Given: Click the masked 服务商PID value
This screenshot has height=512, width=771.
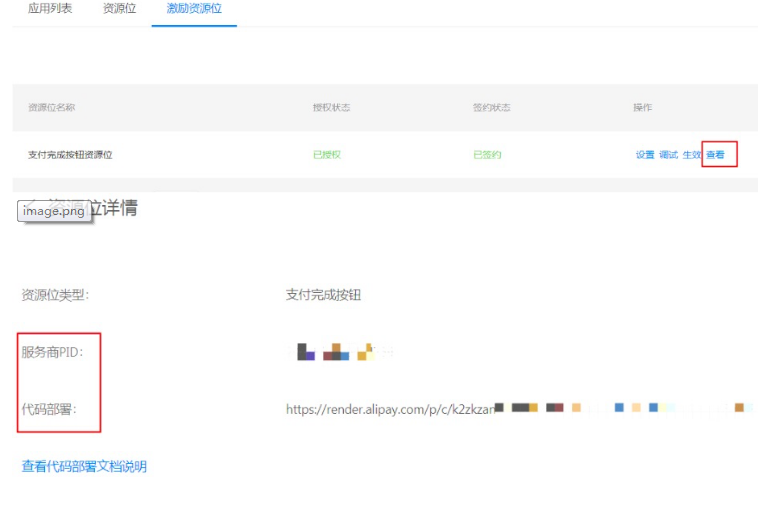Looking at the screenshot, I should tap(340, 352).
